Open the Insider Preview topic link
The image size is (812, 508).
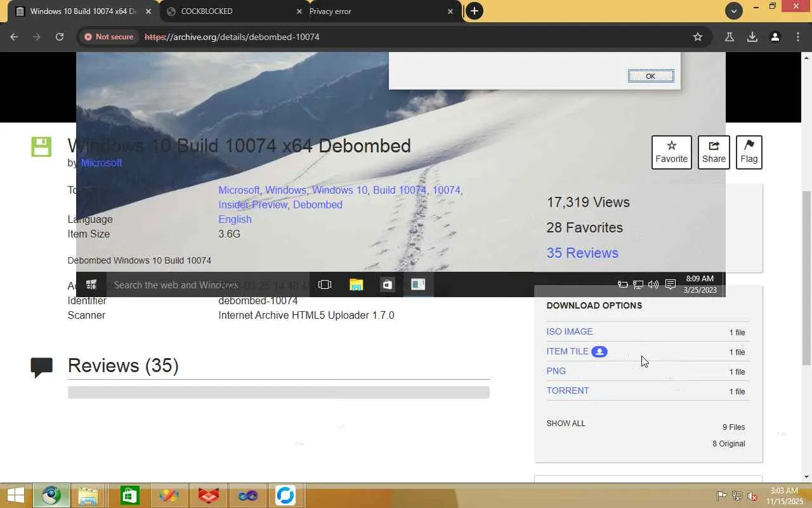[253, 205]
